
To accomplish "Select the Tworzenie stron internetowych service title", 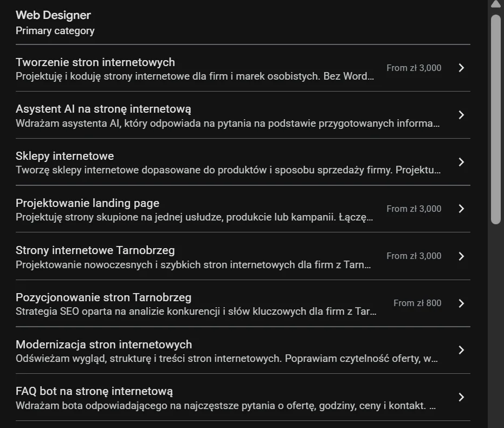I will point(95,62).
